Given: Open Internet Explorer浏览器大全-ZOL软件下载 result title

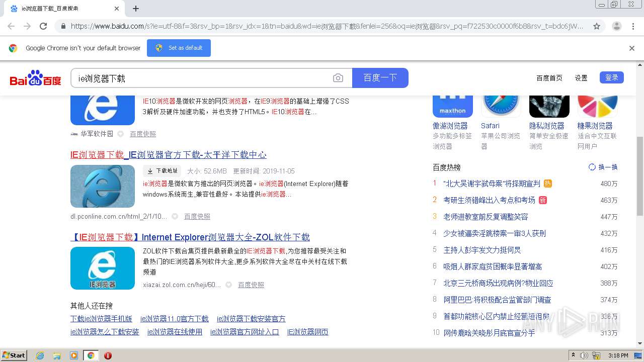Looking at the screenshot, I should coord(190,237).
